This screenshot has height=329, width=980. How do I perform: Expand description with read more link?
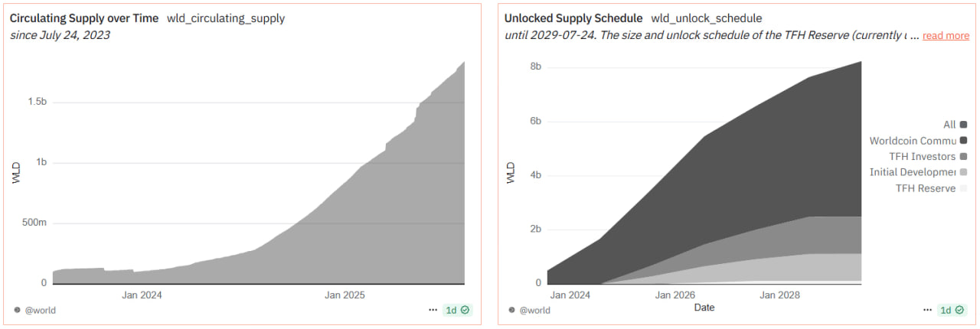(946, 36)
